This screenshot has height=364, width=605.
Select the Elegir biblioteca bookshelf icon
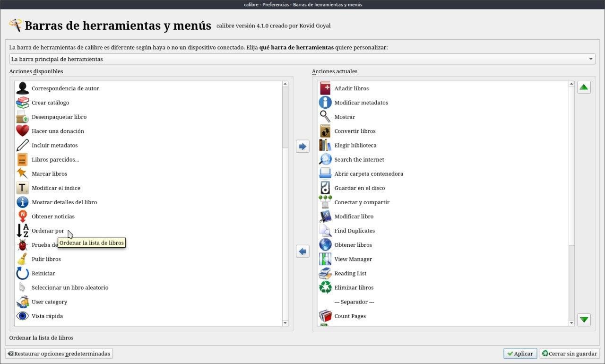pos(325,145)
